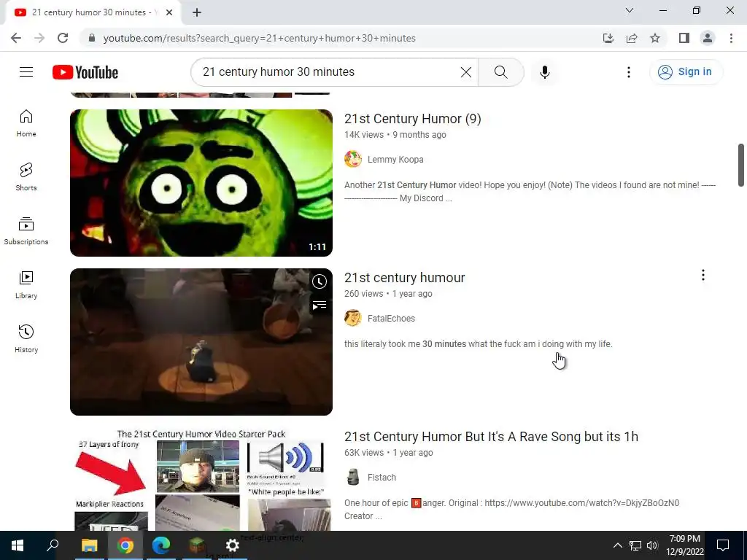The width and height of the screenshot is (747, 560).
Task: Reload the page in Chrome
Action: point(63,38)
